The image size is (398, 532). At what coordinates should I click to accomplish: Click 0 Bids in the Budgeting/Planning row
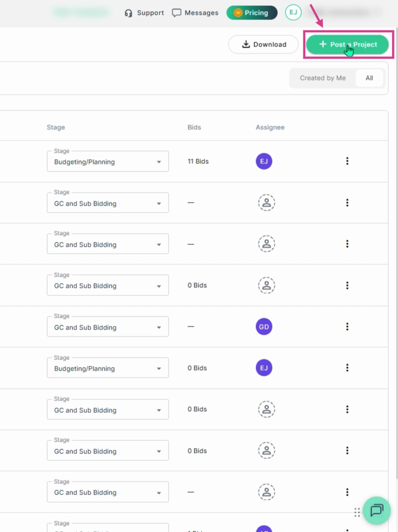197,368
